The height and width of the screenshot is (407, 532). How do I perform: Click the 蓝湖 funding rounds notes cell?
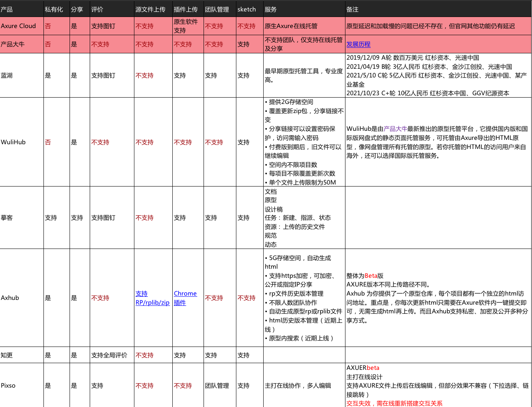(x=438, y=75)
